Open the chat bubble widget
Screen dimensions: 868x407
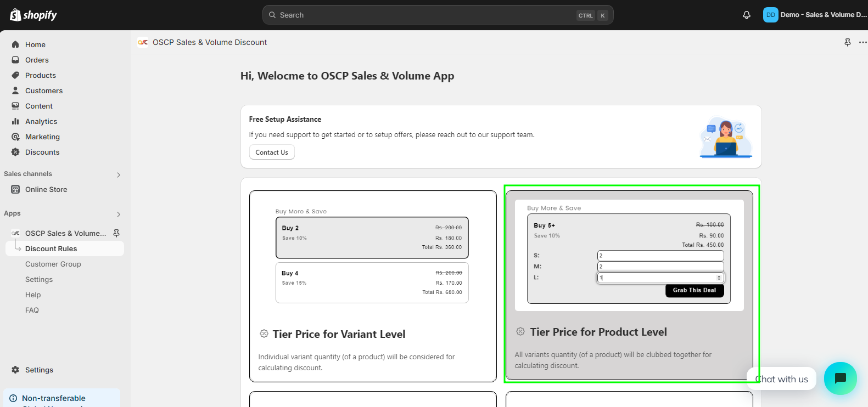(840, 378)
